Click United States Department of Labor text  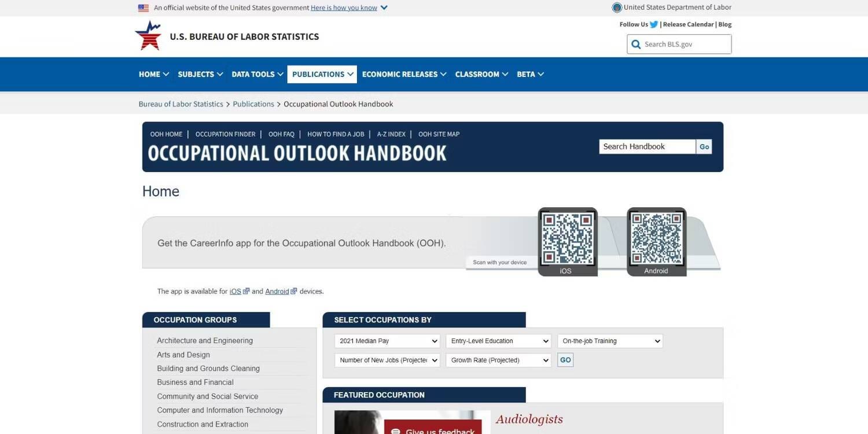(678, 8)
